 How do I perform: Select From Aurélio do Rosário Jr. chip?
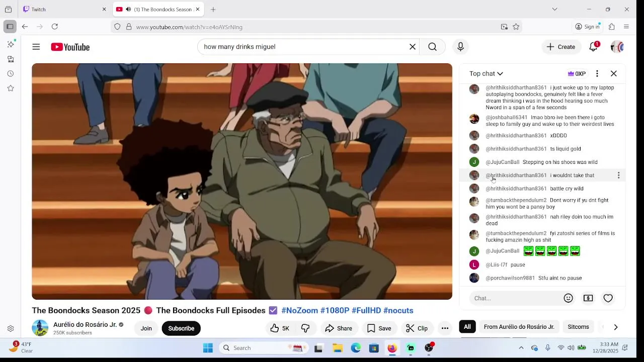click(x=519, y=327)
